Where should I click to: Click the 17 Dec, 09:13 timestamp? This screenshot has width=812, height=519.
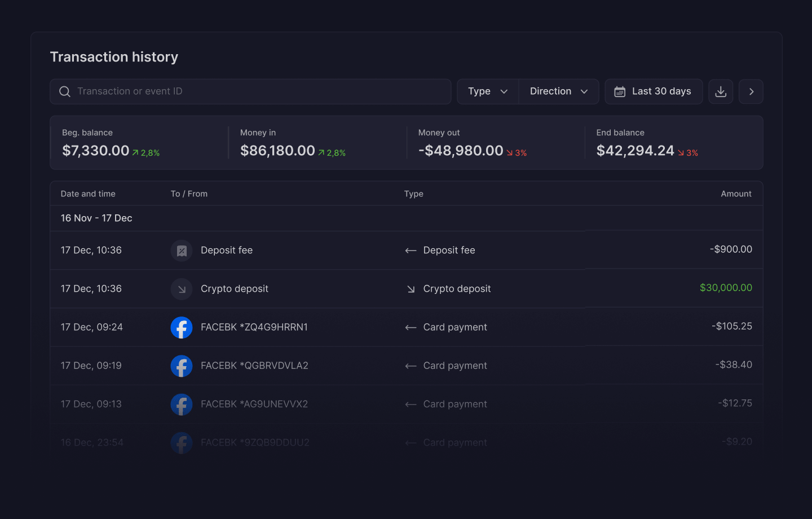[91, 404]
